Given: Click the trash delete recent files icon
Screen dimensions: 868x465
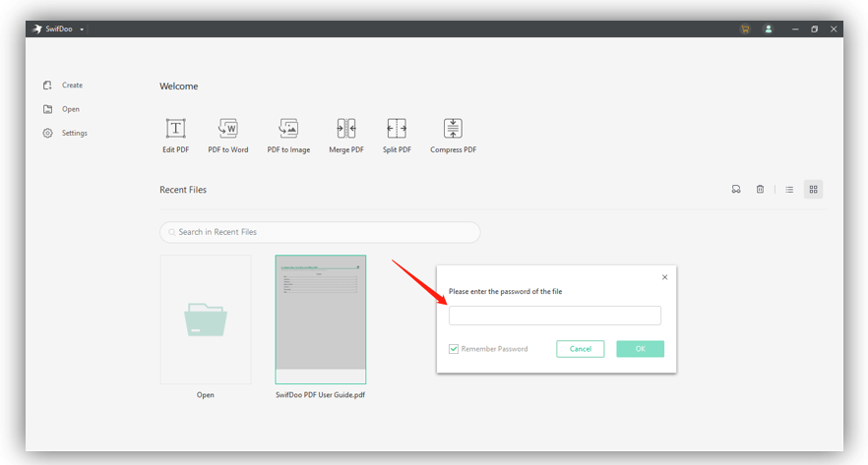Looking at the screenshot, I should point(760,189).
